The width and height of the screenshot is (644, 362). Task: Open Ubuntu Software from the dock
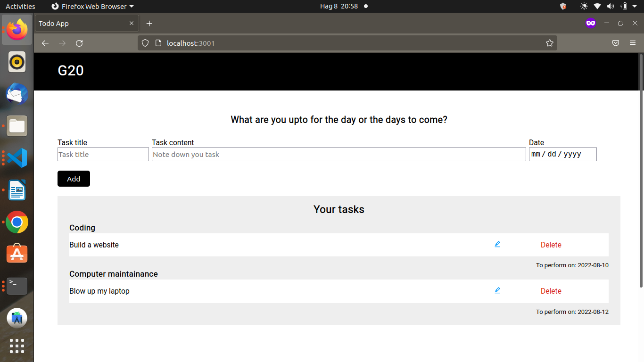coord(17,254)
